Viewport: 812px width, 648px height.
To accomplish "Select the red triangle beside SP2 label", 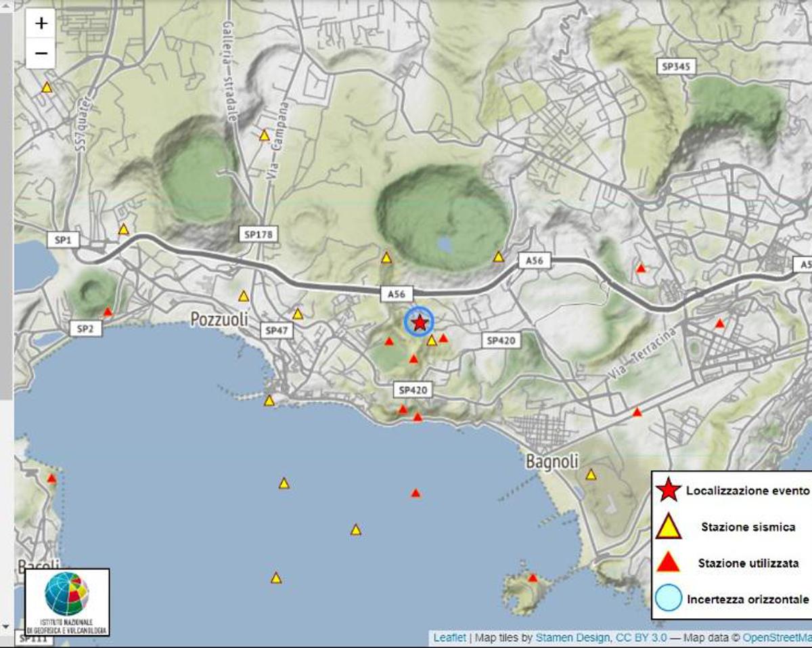I will click(107, 311).
